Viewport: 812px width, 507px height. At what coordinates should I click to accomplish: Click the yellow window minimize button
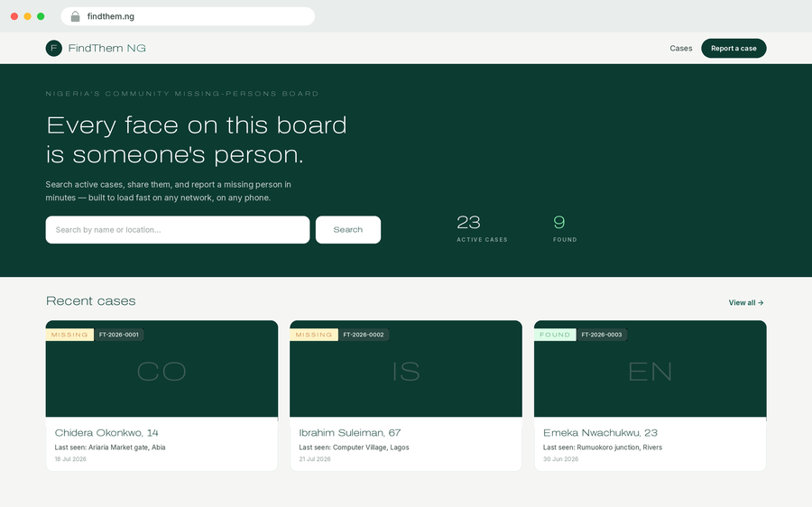pyautogui.click(x=27, y=16)
